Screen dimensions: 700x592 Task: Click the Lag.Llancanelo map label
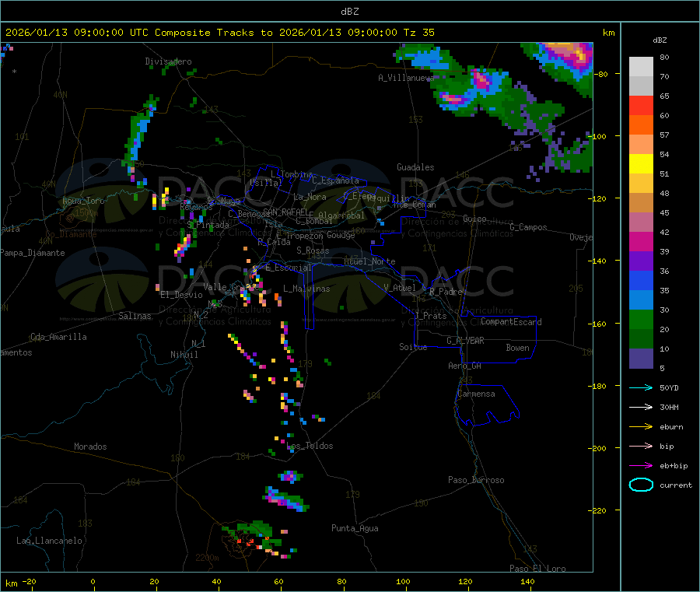(49, 541)
